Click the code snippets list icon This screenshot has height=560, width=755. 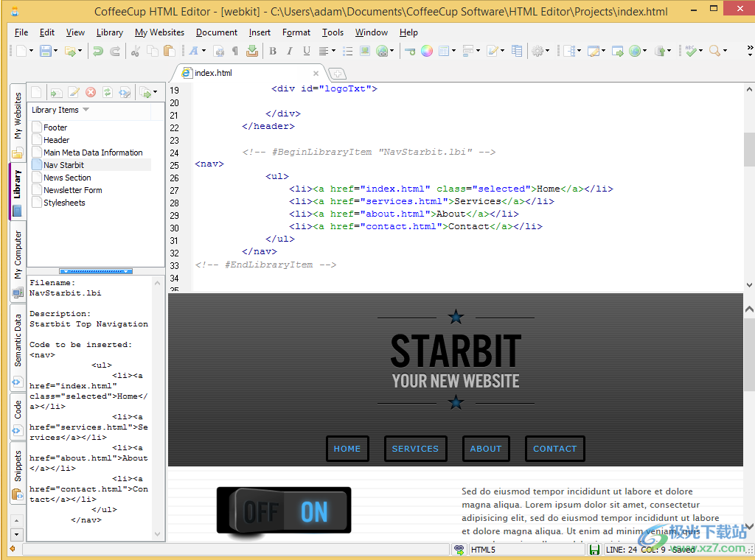pyautogui.click(x=517, y=51)
